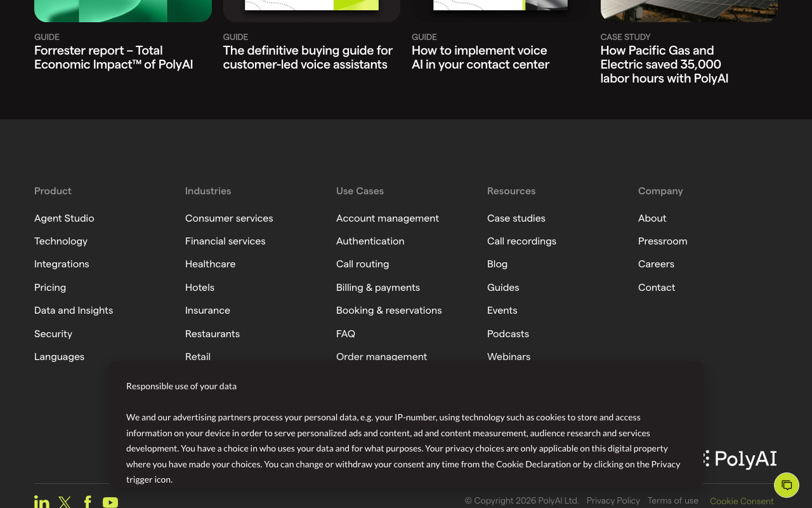Open the Languages link
The height and width of the screenshot is (508, 812).
tap(59, 357)
